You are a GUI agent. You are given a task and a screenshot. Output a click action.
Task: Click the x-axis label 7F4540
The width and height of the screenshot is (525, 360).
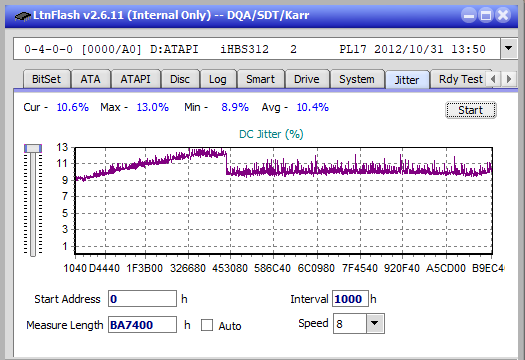pos(360,268)
